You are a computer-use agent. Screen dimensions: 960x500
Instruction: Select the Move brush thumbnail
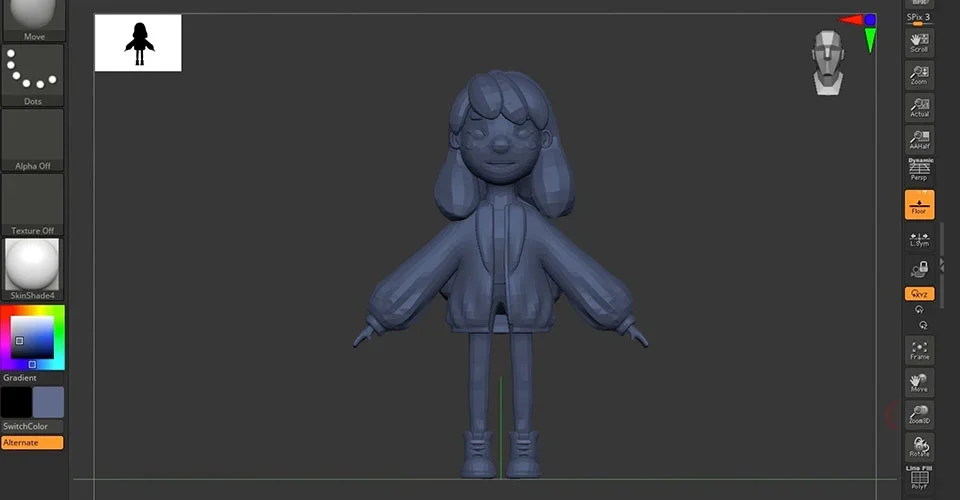pyautogui.click(x=33, y=20)
